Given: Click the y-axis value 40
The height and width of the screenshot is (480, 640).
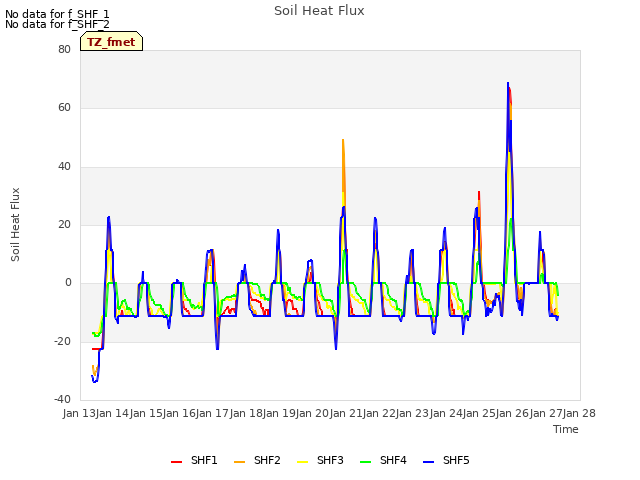Looking at the screenshot, I should (64, 167).
